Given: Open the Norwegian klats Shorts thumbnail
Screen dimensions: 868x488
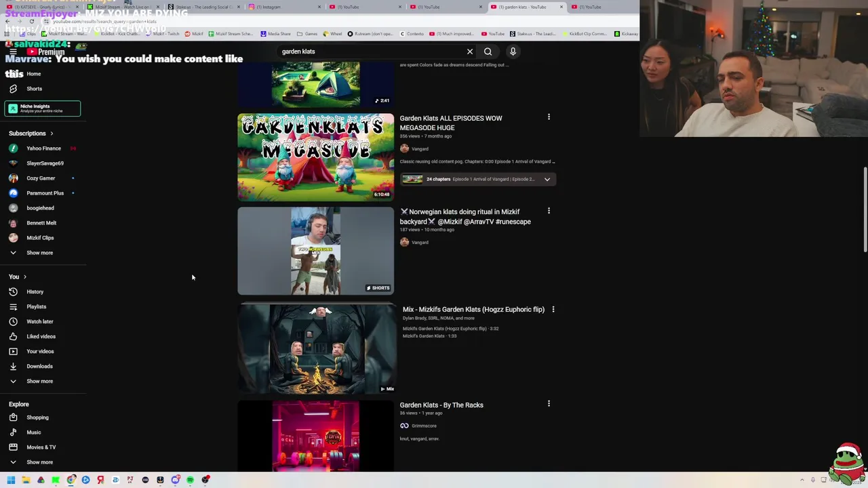Looking at the screenshot, I should coord(315,251).
